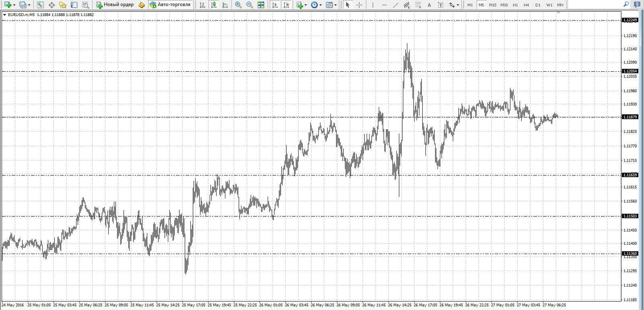Select the cursor arrow tool
Image resolution: width=644 pixels, height=310 pixels.
pyautogui.click(x=348, y=5)
